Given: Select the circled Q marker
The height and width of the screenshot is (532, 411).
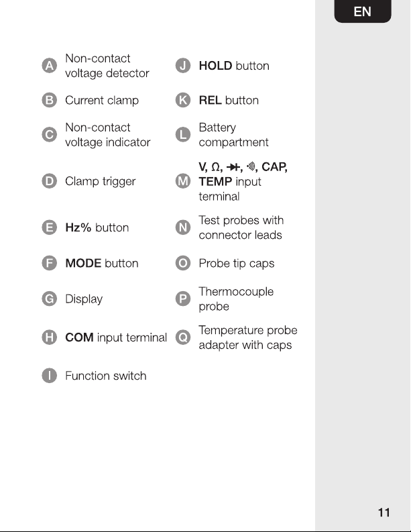Looking at the screenshot, I should tap(183, 337).
